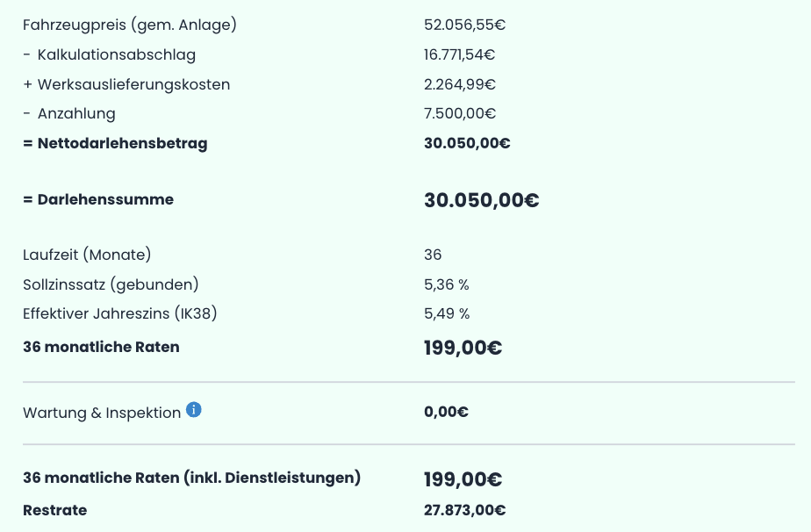Click the Anzahlung row label

[76, 113]
